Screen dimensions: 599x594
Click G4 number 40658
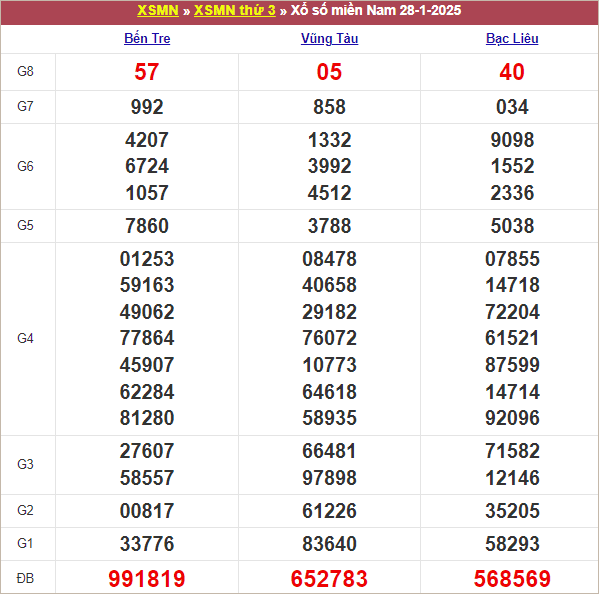[329, 285]
